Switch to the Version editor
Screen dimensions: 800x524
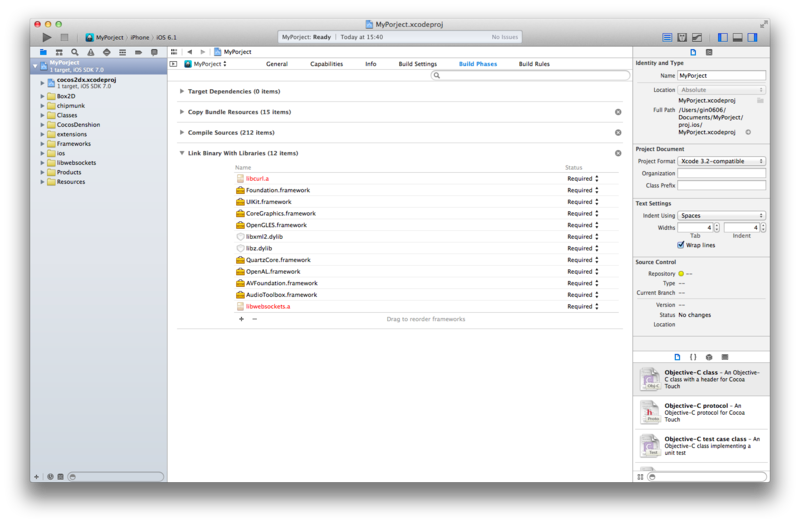coord(697,37)
